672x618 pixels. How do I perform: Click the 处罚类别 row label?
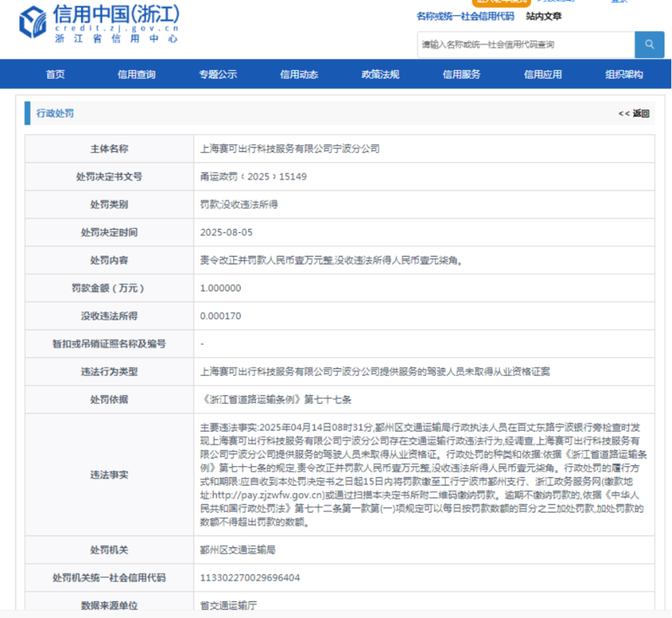109,204
